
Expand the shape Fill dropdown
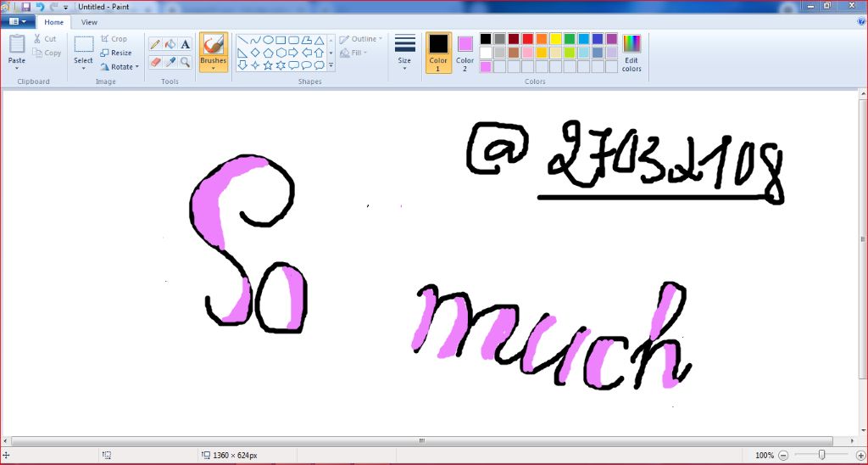click(x=365, y=53)
